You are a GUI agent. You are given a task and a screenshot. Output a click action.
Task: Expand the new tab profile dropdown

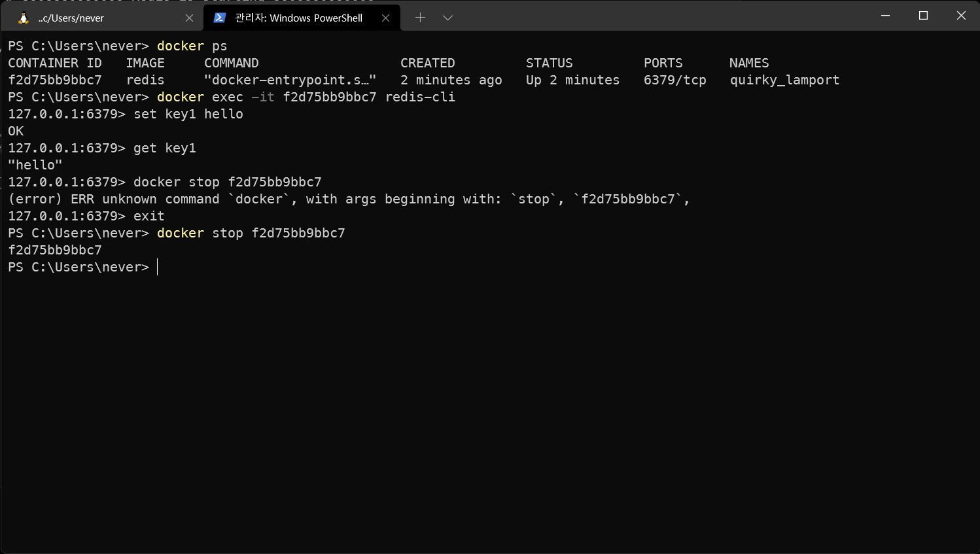coord(447,18)
